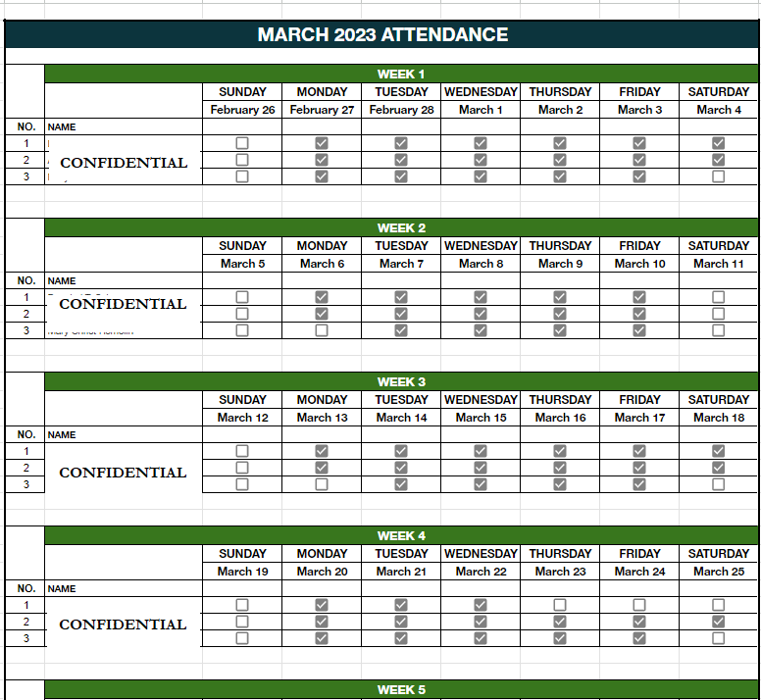
Task: Click the March 15 date cell
Action: click(481, 418)
